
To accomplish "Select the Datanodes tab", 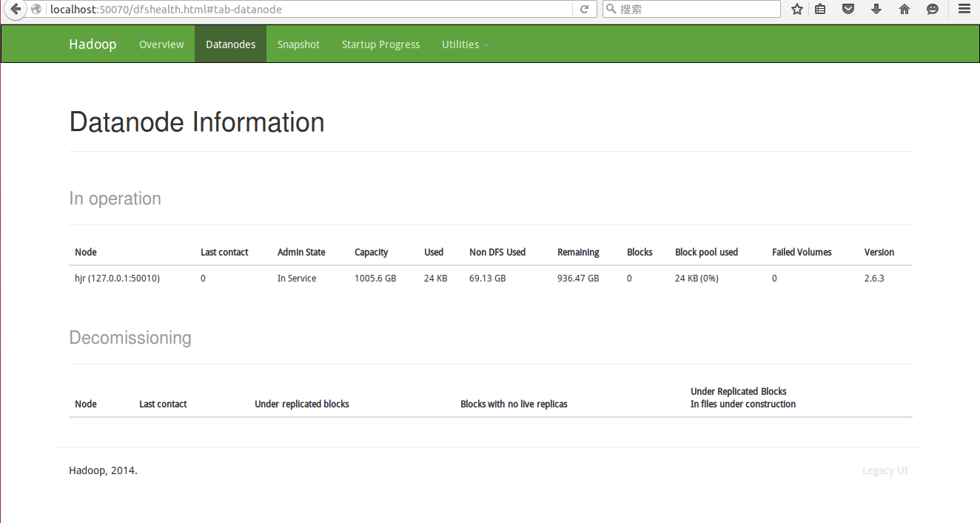I will pos(230,44).
